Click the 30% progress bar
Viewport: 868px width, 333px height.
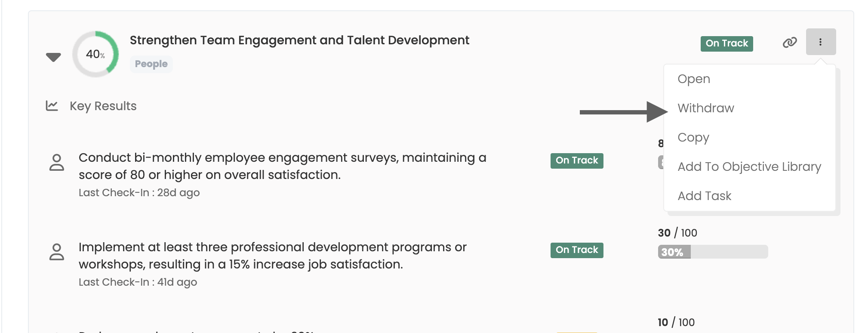point(712,252)
